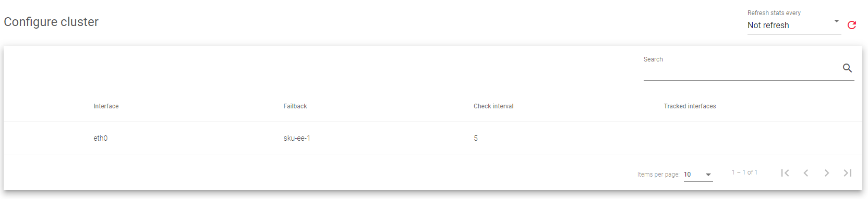Jump to the last page arrow
The image size is (868, 199).
[x=848, y=173]
